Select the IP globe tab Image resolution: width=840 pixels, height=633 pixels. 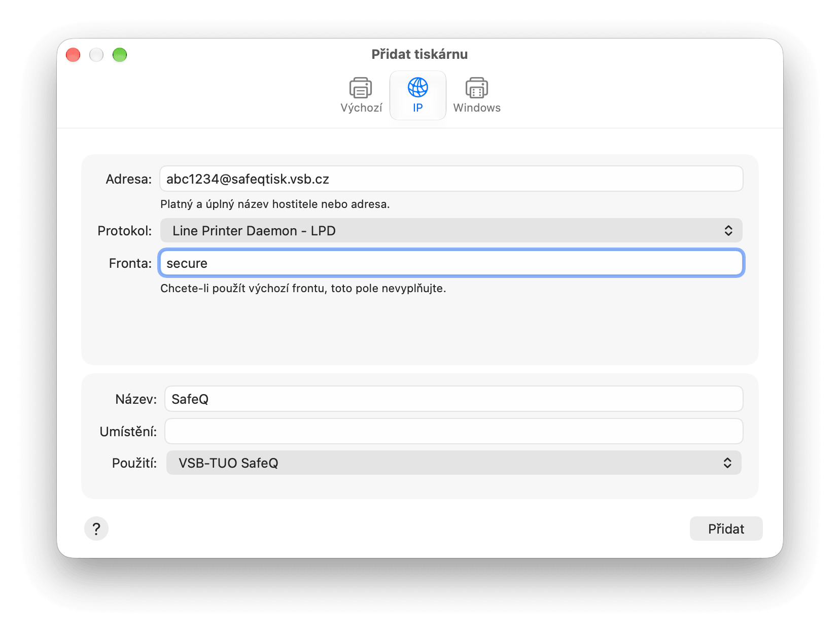point(417,95)
